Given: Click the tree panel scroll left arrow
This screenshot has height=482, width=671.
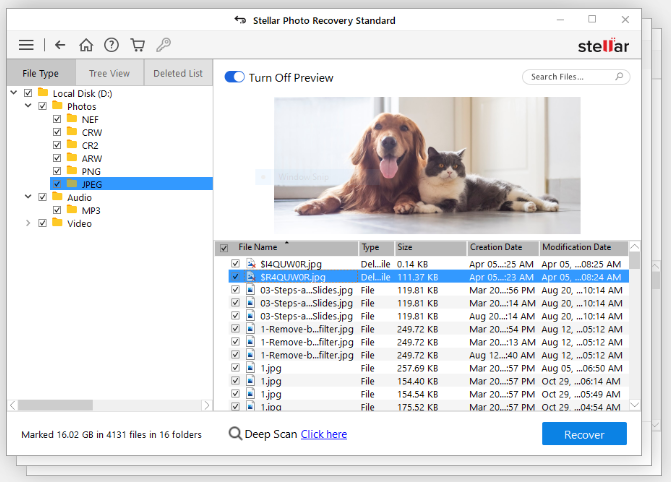Looking at the screenshot, I should click(x=12, y=405).
